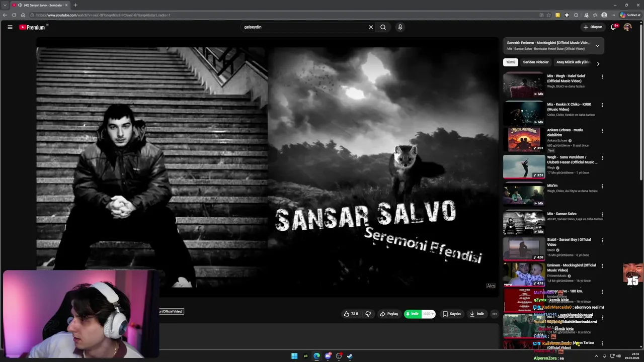This screenshot has width=644, height=362.
Task: Click the video player frame
Action: coord(267,168)
